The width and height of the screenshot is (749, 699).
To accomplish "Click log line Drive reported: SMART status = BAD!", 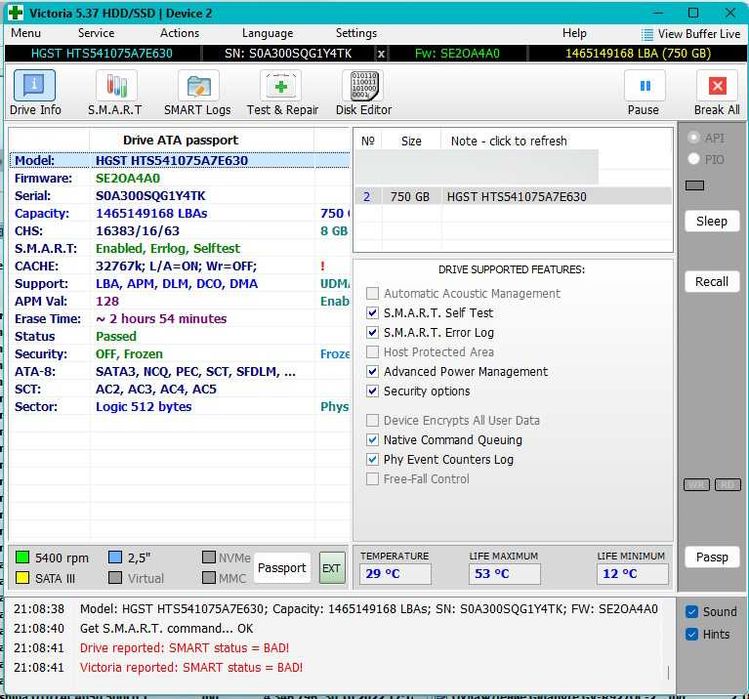I will click(x=184, y=648).
